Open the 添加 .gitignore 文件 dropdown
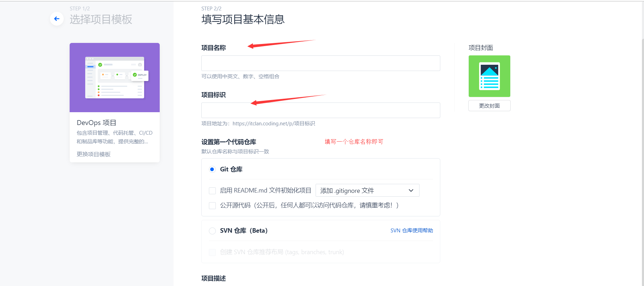The image size is (644, 286). point(367,190)
